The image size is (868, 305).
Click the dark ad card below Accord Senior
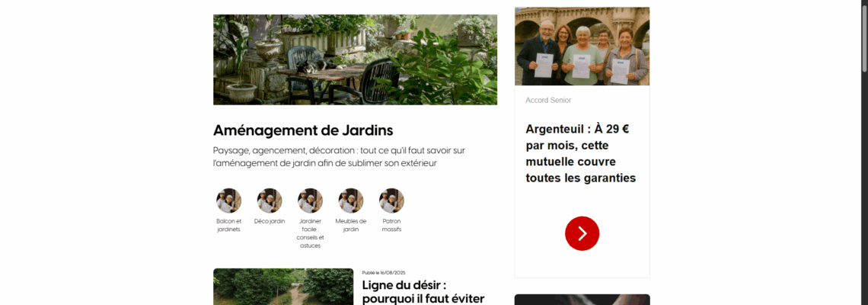[x=582, y=300]
